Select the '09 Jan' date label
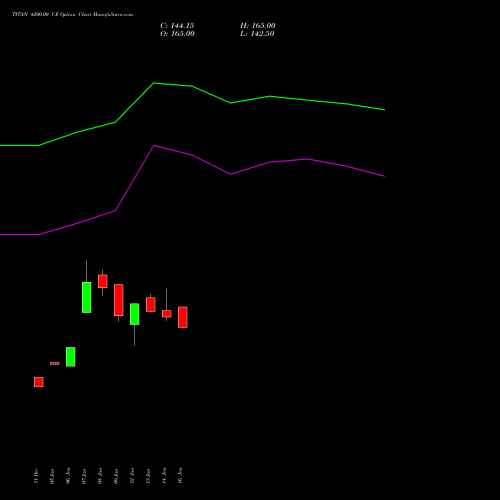Viewport: 500px width, 500px height. (116, 476)
